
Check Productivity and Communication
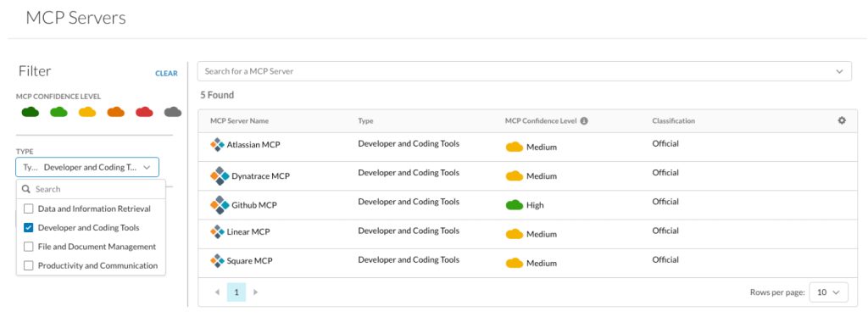click(29, 265)
